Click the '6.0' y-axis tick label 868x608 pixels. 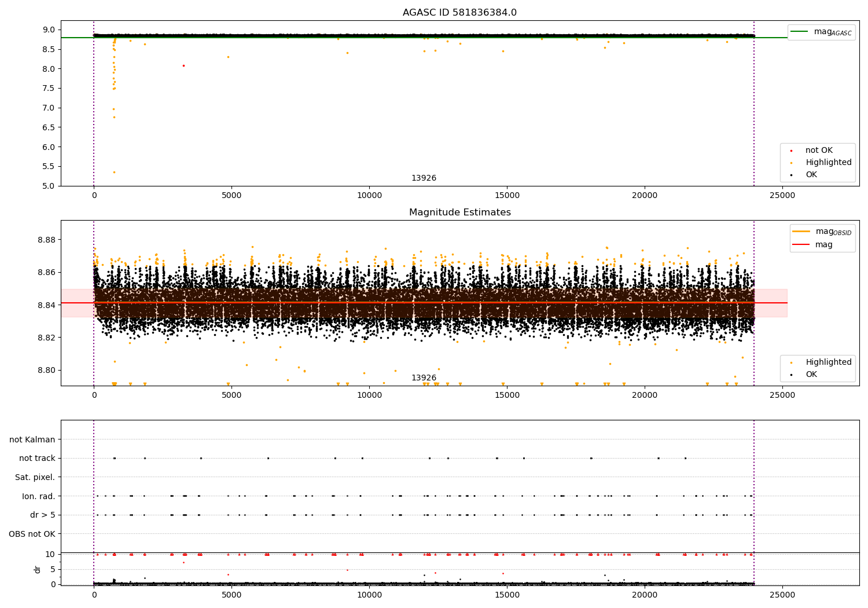tap(49, 147)
